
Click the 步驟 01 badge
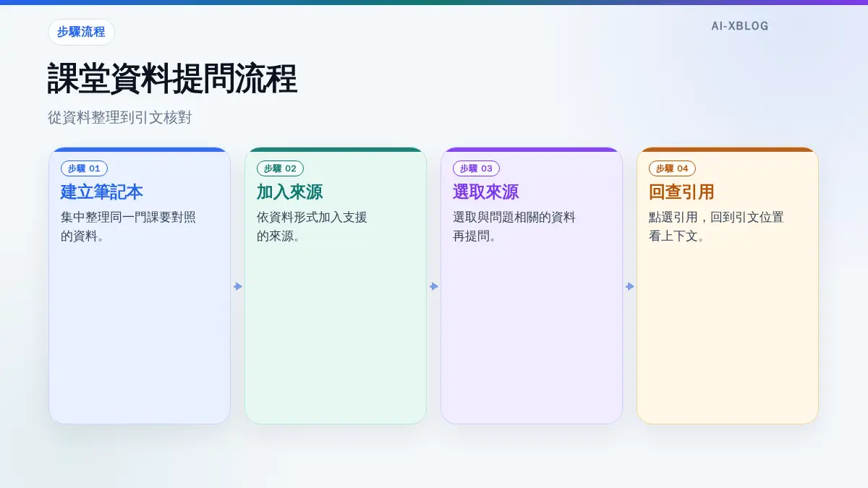click(84, 168)
